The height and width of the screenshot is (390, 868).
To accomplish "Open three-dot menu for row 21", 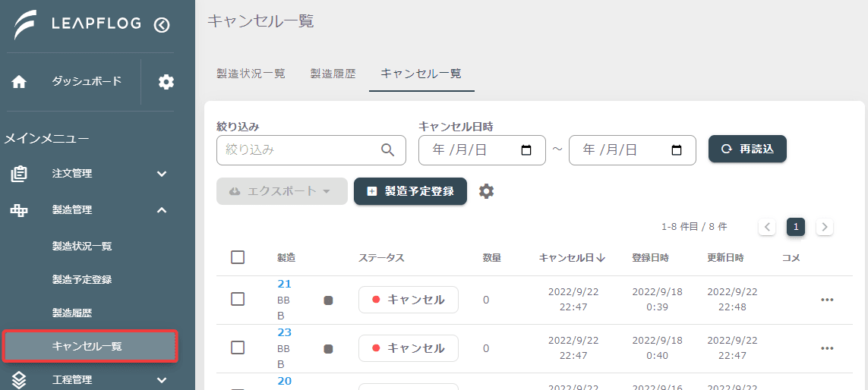I will (827, 300).
